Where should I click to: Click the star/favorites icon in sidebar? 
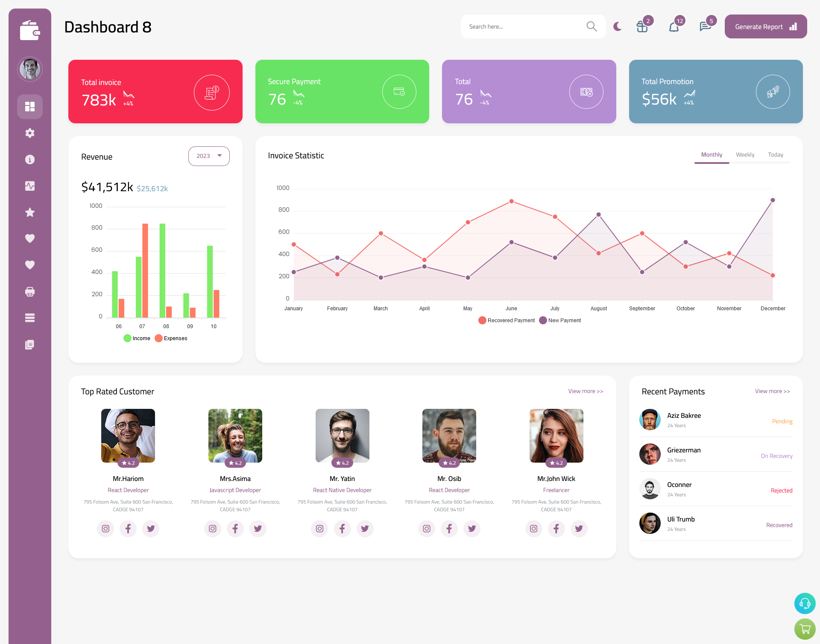point(29,212)
